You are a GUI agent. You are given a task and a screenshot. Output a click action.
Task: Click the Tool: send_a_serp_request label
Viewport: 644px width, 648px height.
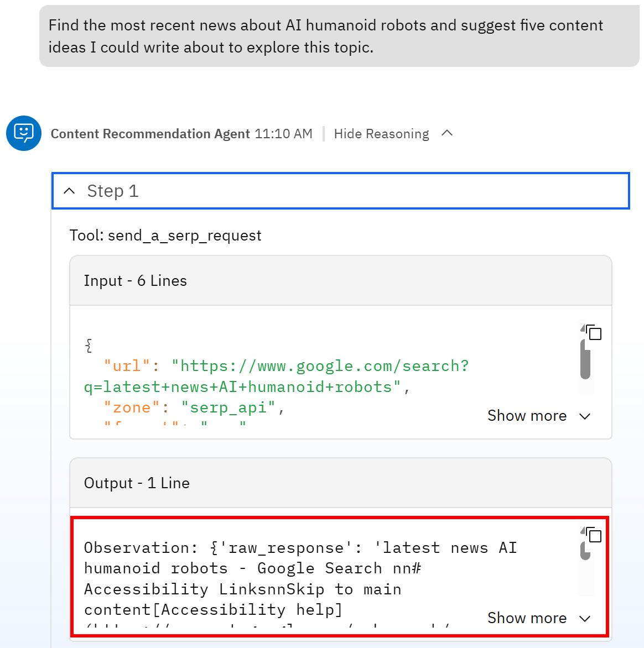tap(165, 235)
